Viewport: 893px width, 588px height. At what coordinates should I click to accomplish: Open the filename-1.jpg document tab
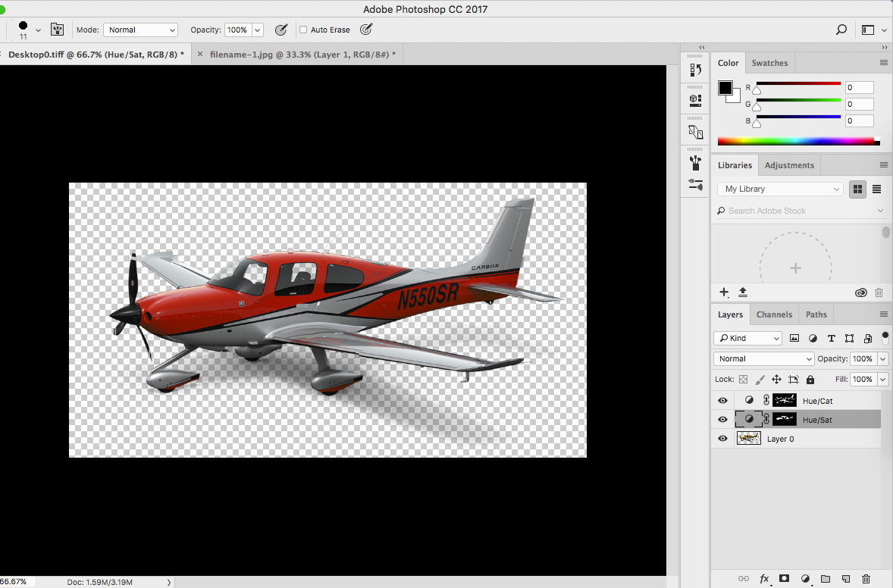pyautogui.click(x=302, y=55)
